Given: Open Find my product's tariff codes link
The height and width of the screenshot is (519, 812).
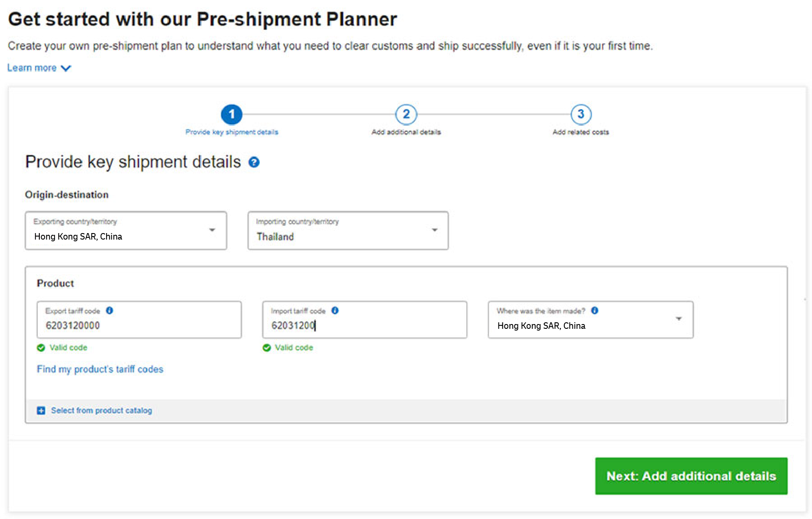Looking at the screenshot, I should tap(100, 369).
